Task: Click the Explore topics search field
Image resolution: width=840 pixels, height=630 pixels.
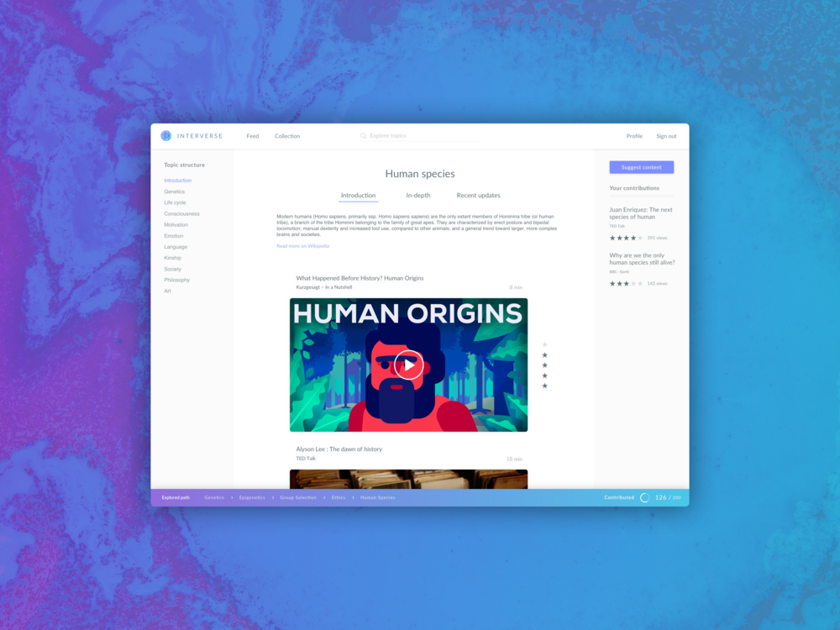Action: click(x=419, y=136)
